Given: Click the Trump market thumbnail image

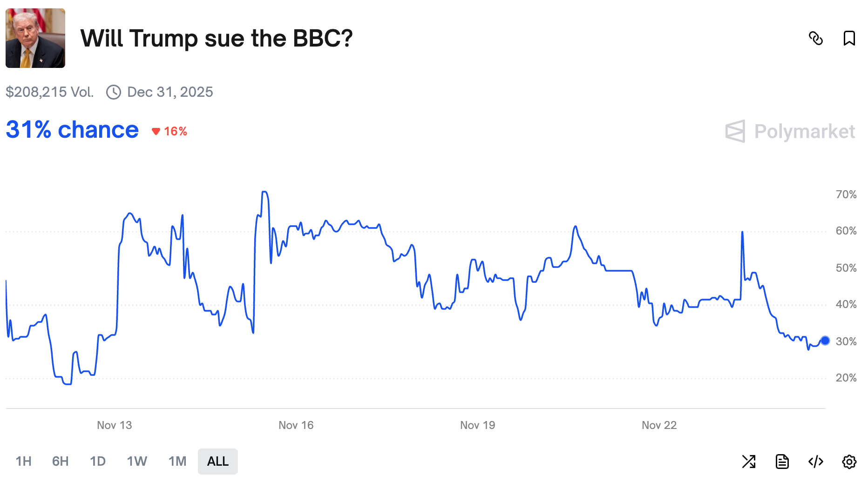Looking at the screenshot, I should click(x=35, y=38).
